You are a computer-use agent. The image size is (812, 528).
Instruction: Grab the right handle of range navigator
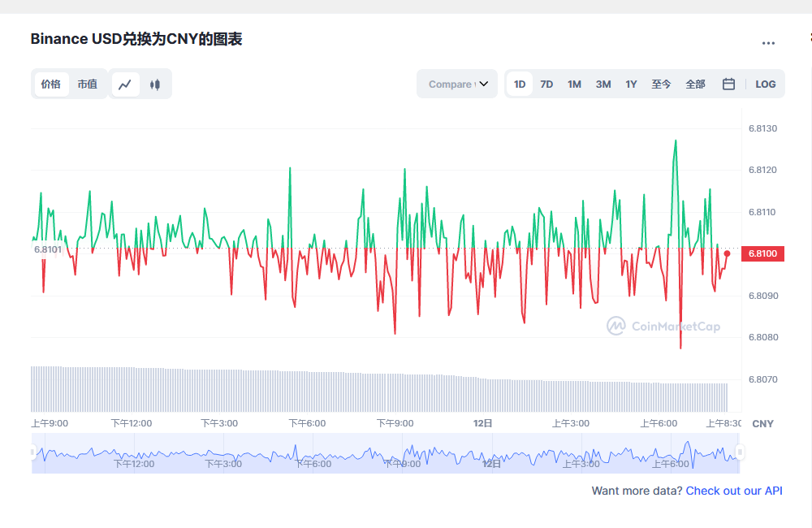click(x=740, y=452)
